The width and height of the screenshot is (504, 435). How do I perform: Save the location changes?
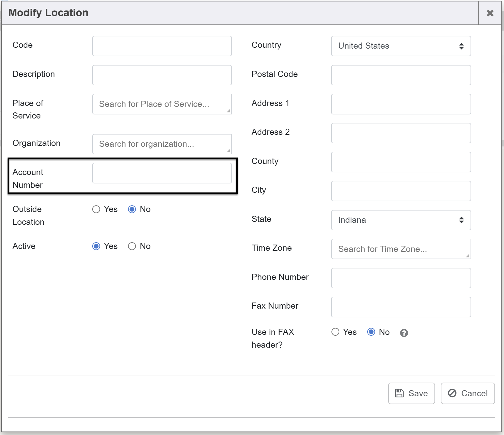tap(411, 393)
